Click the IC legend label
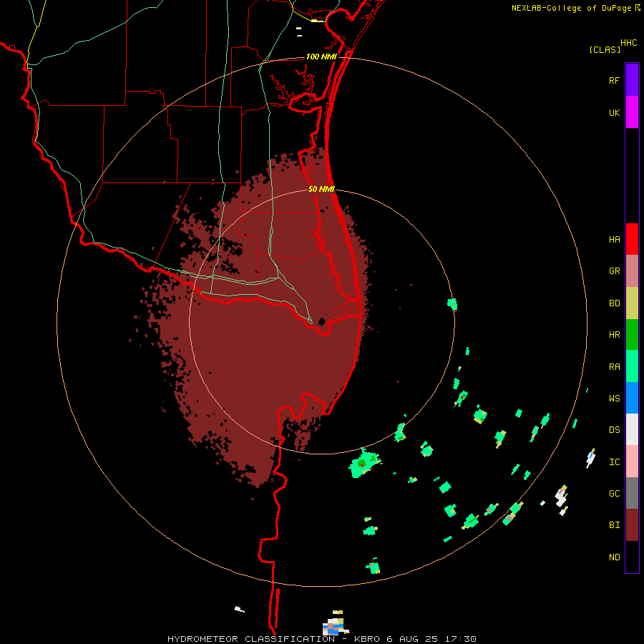This screenshot has height=644, width=644. click(x=614, y=462)
